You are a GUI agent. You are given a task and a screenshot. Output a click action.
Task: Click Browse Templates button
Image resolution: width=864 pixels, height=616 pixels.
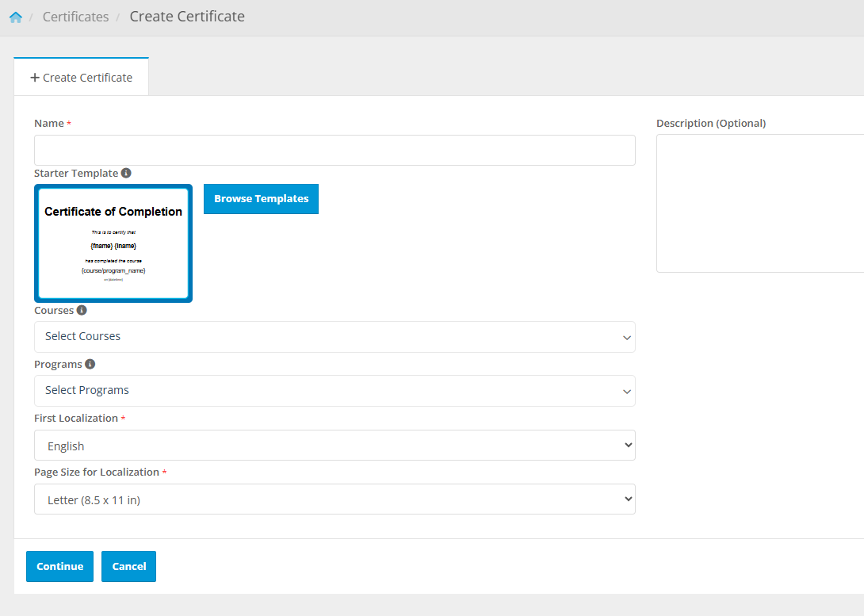[262, 199]
